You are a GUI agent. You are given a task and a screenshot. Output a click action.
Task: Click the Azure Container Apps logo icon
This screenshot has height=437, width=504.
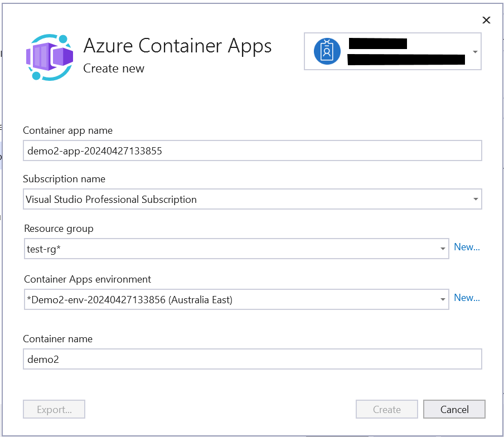pyautogui.click(x=50, y=57)
